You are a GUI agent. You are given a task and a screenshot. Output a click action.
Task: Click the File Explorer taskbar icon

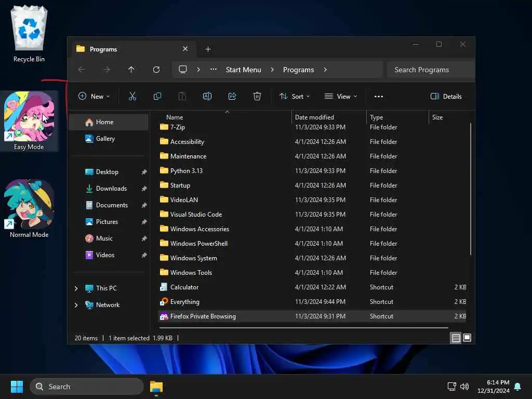coord(156,387)
